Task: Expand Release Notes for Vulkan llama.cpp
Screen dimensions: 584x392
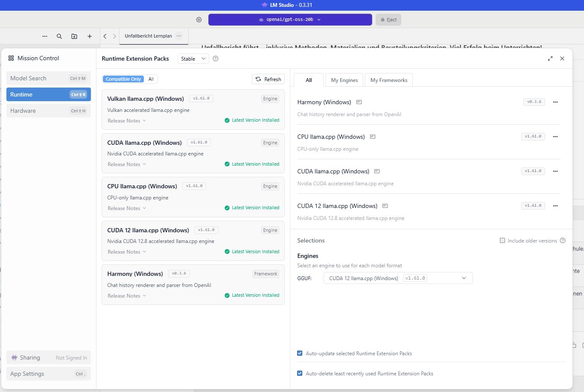Action: point(127,121)
